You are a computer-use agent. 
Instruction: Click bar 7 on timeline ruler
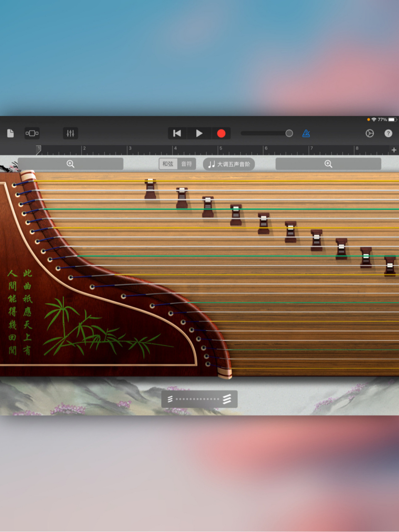pyautogui.click(x=311, y=148)
